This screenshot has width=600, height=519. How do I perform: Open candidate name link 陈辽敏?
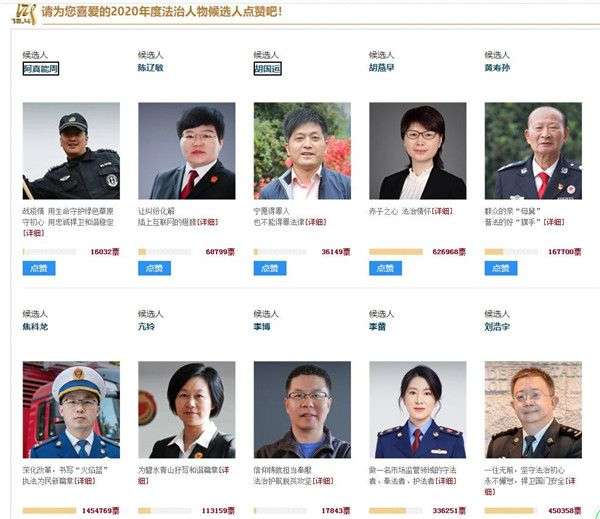[151, 68]
